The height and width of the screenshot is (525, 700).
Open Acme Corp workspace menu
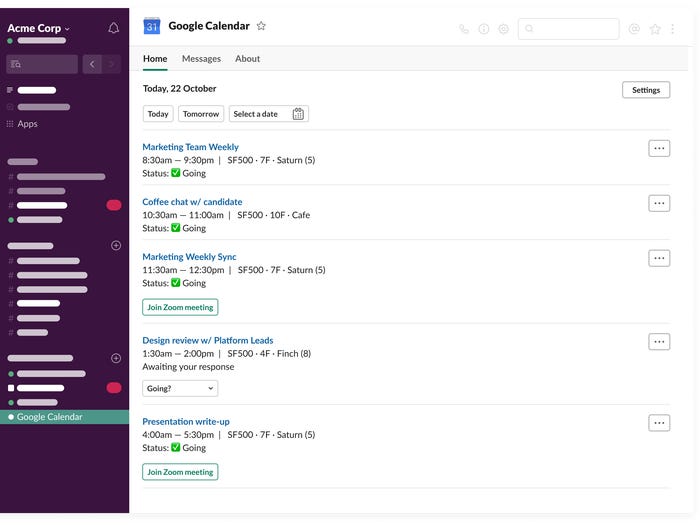38,28
